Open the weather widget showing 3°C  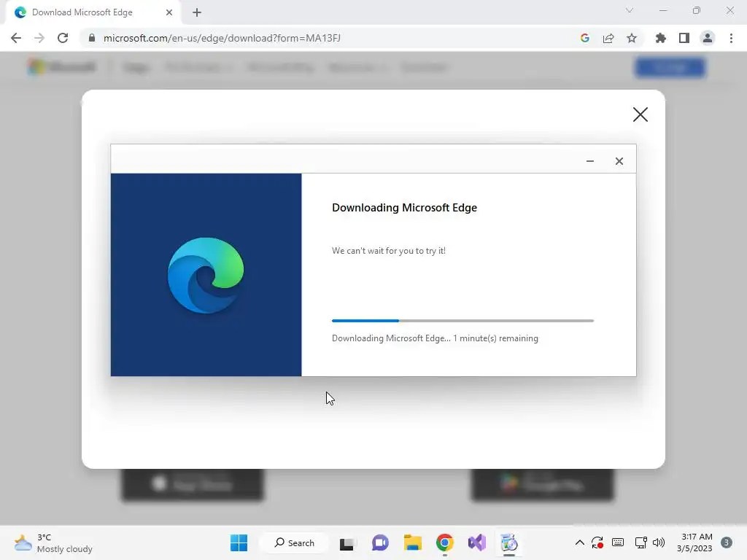tap(53, 542)
